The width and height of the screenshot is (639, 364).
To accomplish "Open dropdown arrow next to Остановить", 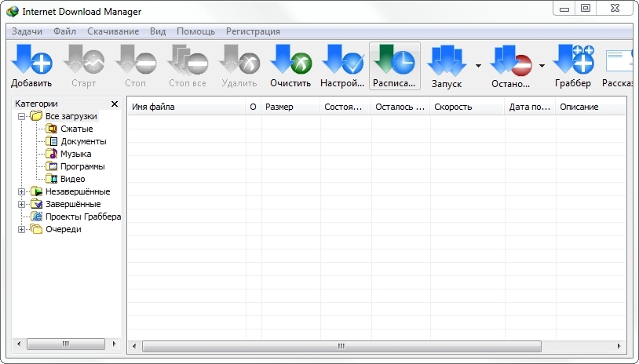I will click(x=542, y=66).
